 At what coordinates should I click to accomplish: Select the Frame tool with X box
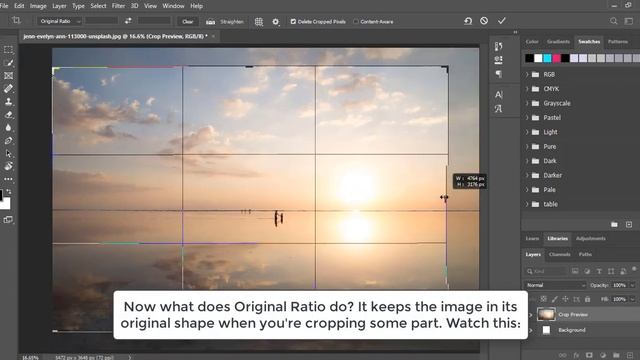point(8,76)
